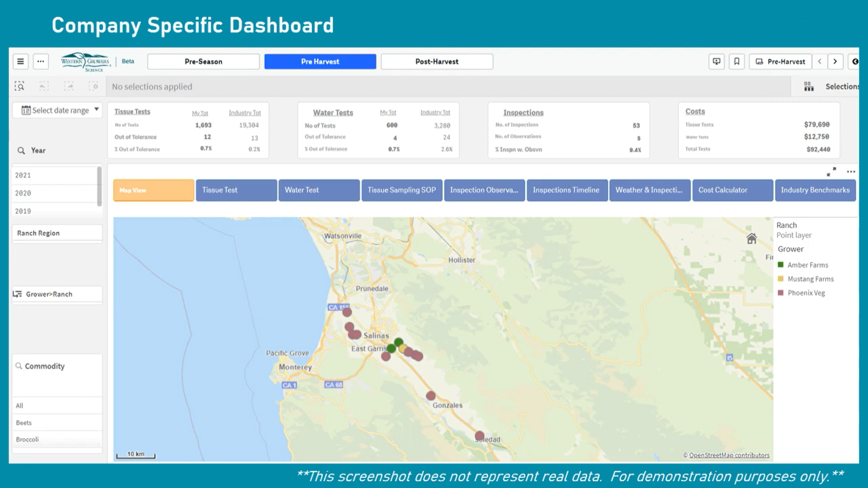Click the Western Growers Science logo
Viewport: 868px width, 488px height.
[x=86, y=62]
